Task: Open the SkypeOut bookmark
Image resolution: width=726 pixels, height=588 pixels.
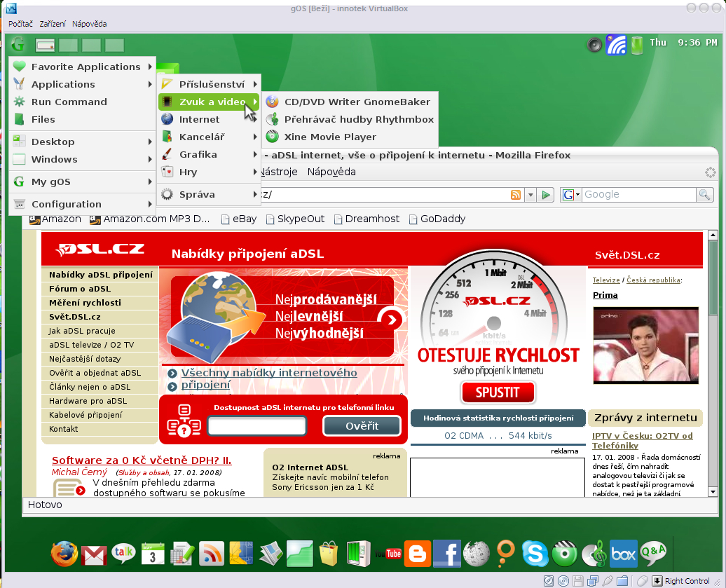Action: tap(296, 219)
